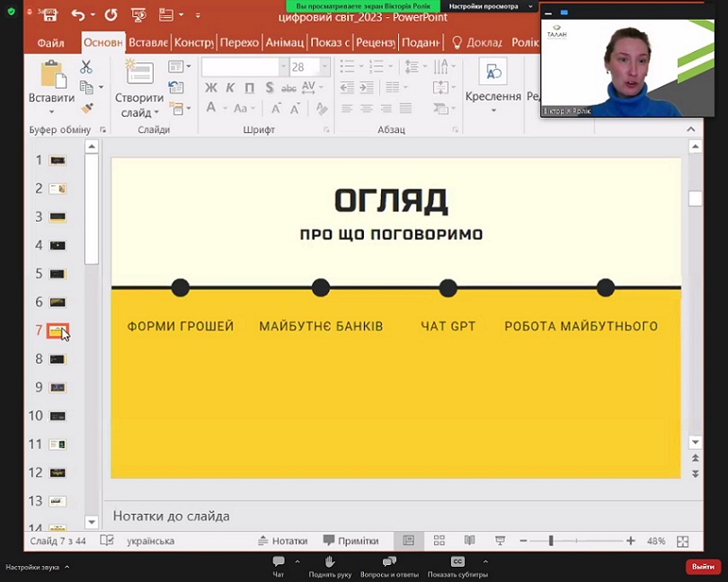The image size is (728, 582).
Task: Switch to slide sorter view icon
Action: 439,541
